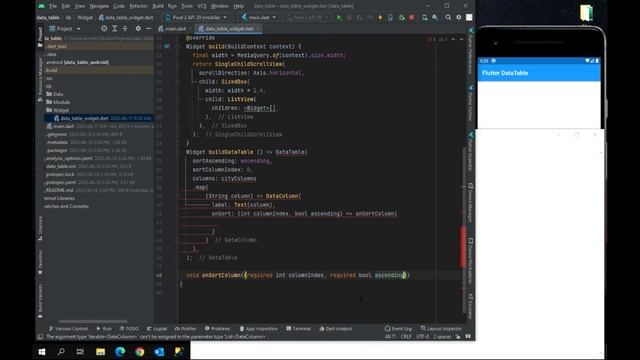Viewport: 640px width, 360px height.
Task: Open the Flutter Inspector side panel
Action: (470, 152)
